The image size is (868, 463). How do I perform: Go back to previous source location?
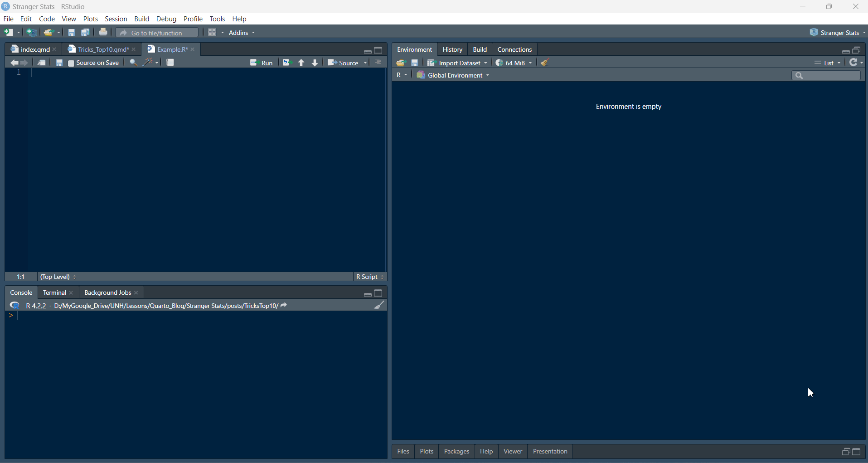tap(14, 63)
